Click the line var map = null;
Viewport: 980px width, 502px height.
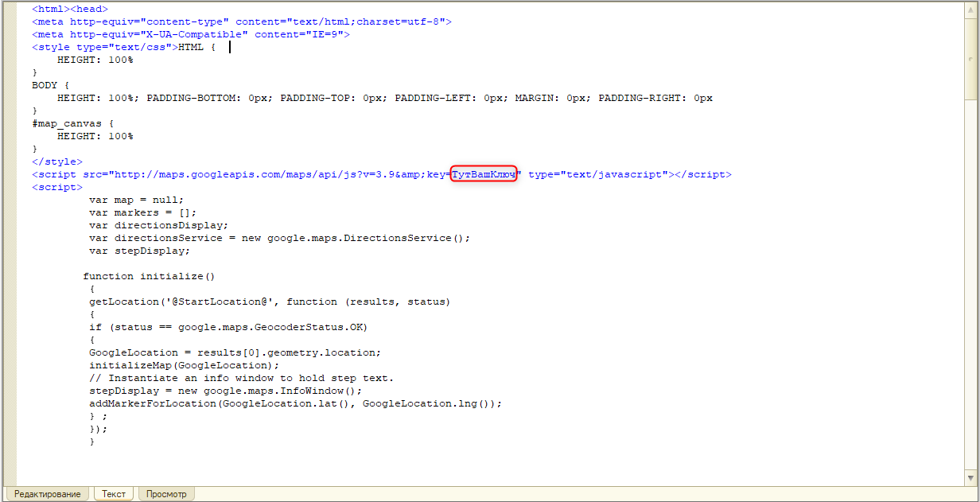point(137,200)
